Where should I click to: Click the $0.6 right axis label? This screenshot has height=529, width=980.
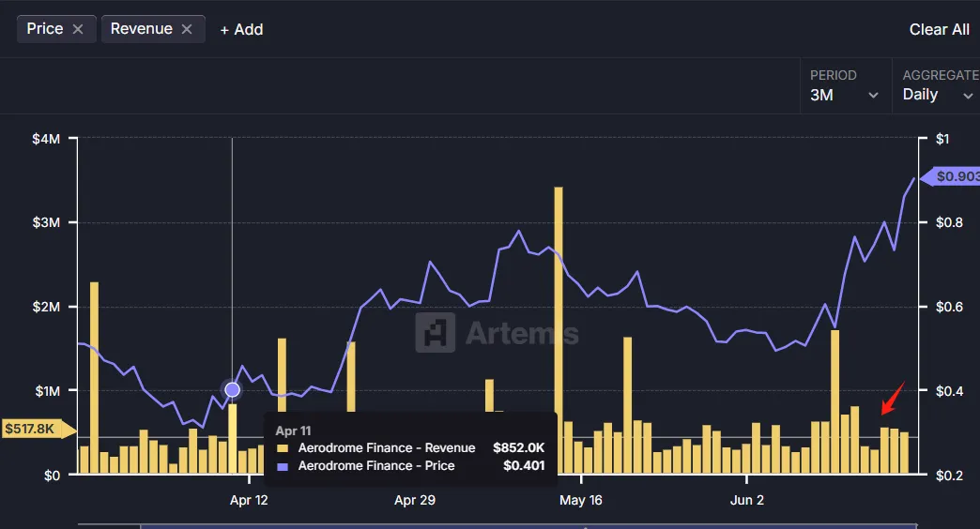pyautogui.click(x=949, y=307)
